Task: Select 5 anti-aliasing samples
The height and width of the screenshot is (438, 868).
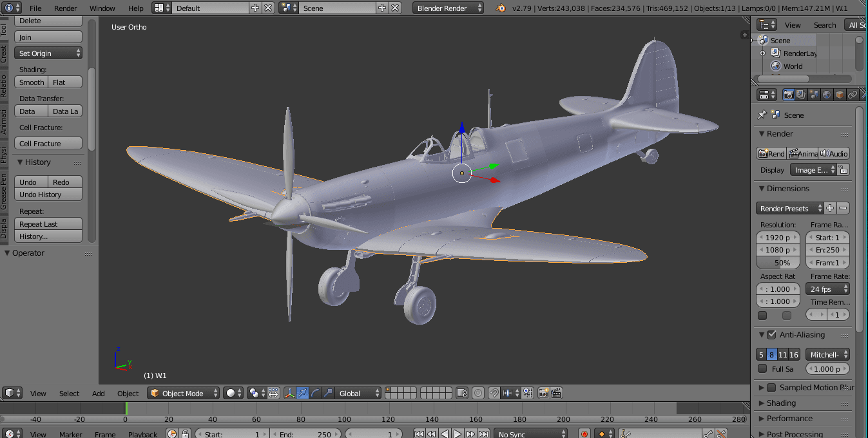Action: point(761,354)
